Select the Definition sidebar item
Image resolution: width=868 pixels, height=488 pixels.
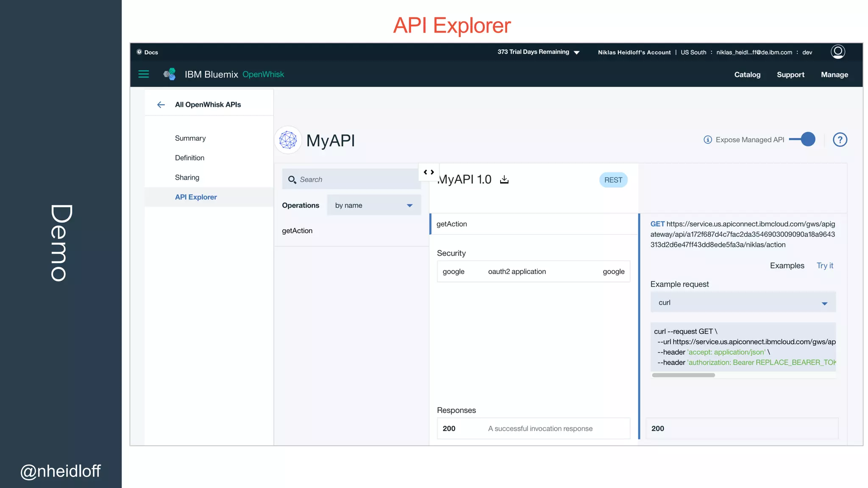189,158
